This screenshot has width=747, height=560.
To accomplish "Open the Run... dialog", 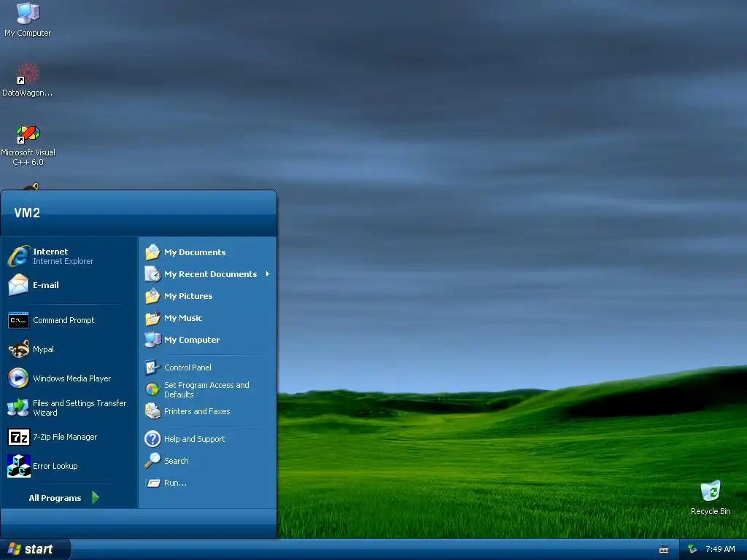I will [206, 483].
